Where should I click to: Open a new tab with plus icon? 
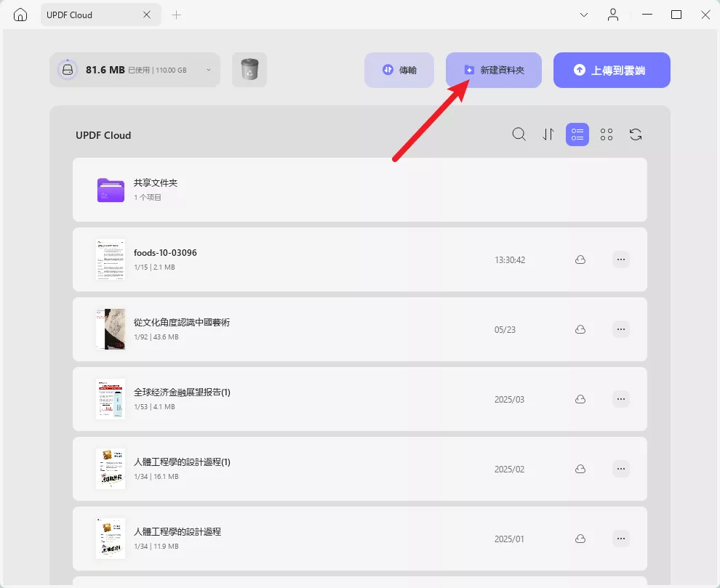176,15
